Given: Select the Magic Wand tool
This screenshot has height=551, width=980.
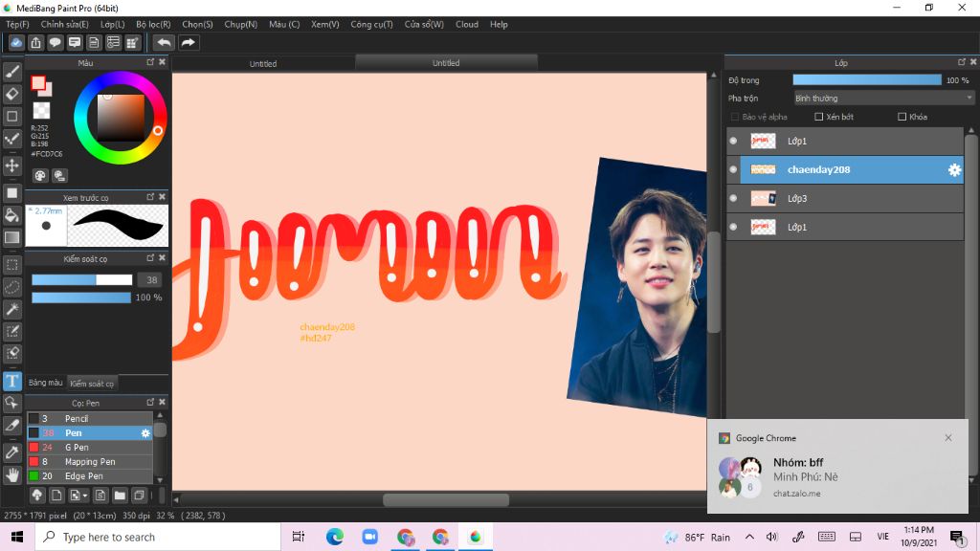Looking at the screenshot, I should point(11,309).
